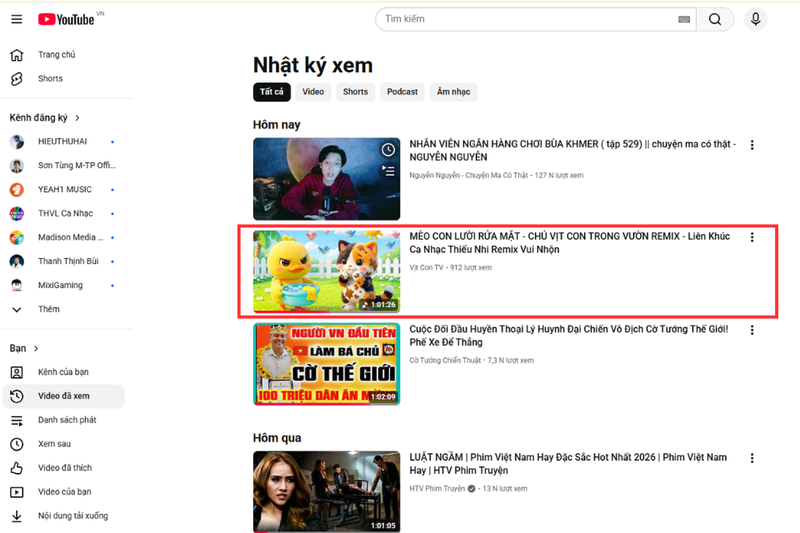This screenshot has height=533, width=800.
Task: Open more options for NHÂN VIÊN NGÂN HÀNG video
Action: [752, 145]
